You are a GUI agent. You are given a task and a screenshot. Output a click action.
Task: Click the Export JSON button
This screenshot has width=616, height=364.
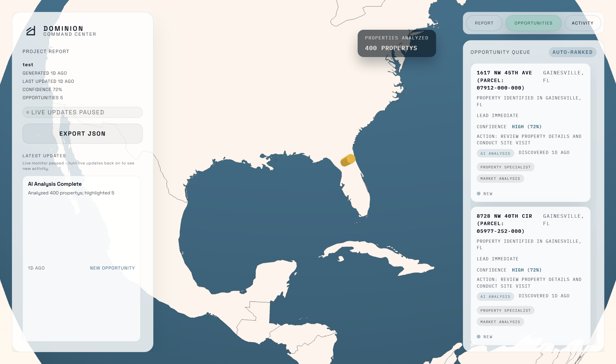click(x=82, y=134)
